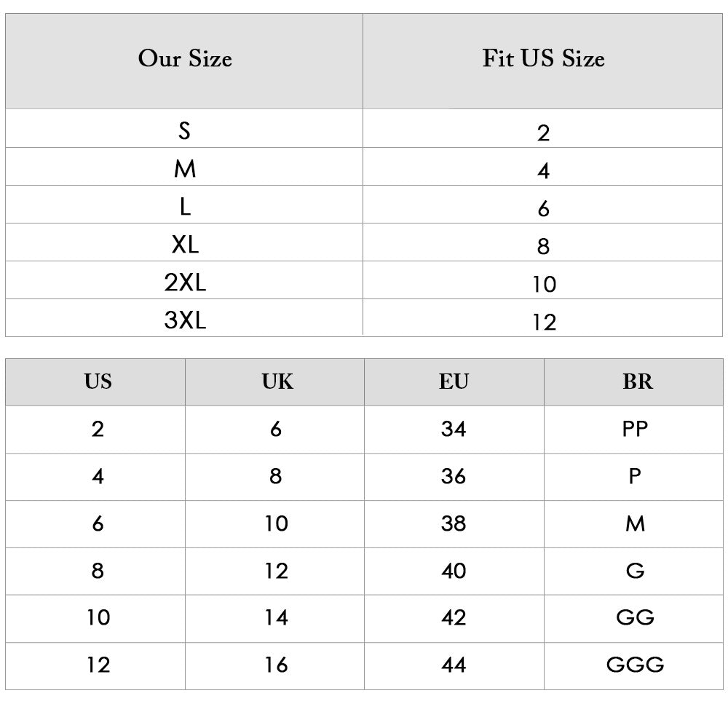Select the 2XL size cell
Image resolution: width=728 pixels, height=728 pixels.
185,282
